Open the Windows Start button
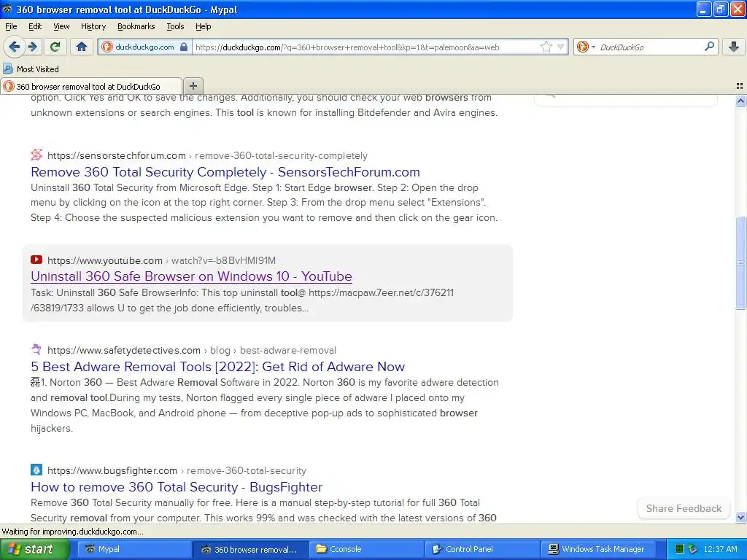The width and height of the screenshot is (747, 560). click(34, 549)
